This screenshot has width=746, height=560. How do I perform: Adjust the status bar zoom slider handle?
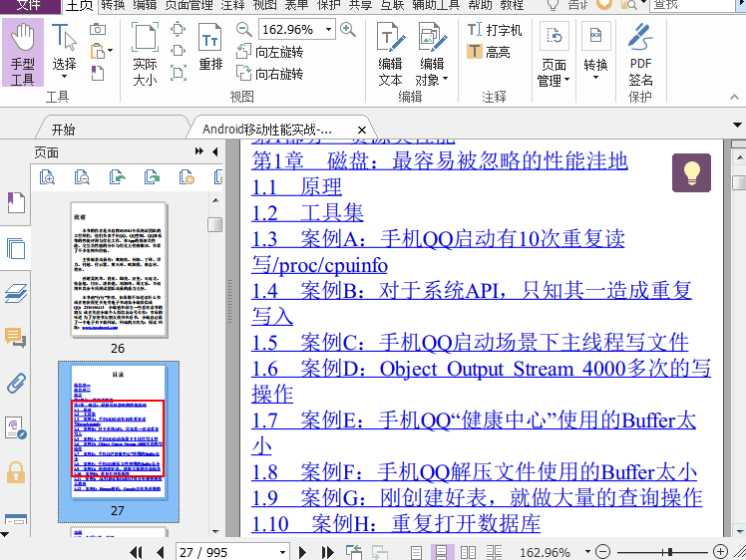coord(670,552)
